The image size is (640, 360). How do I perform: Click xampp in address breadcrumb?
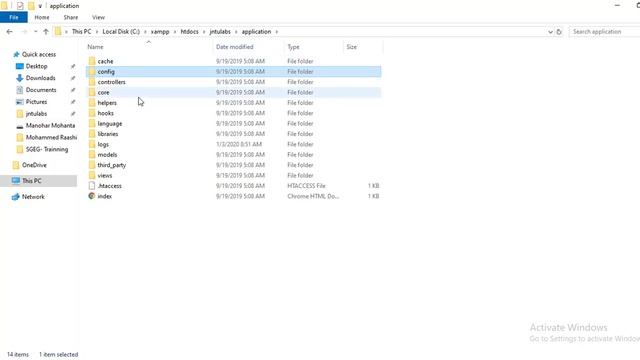tap(160, 31)
